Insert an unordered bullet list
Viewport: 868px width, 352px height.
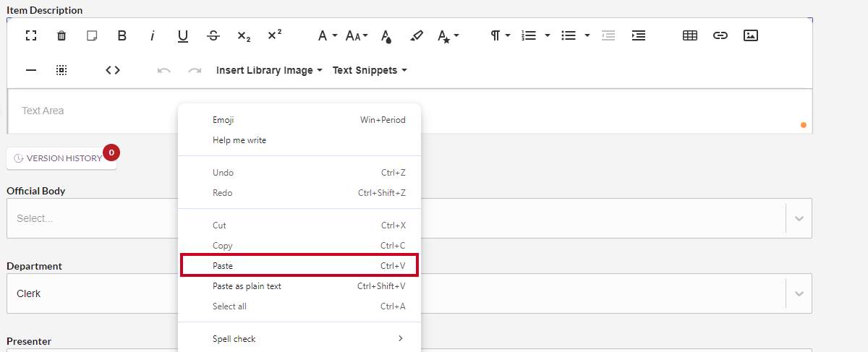coord(569,35)
